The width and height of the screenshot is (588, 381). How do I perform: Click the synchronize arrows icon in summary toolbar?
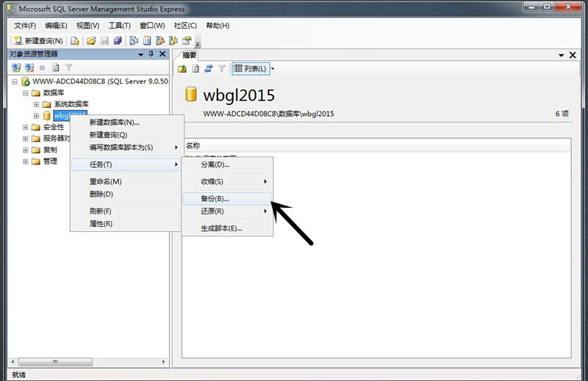tap(209, 68)
